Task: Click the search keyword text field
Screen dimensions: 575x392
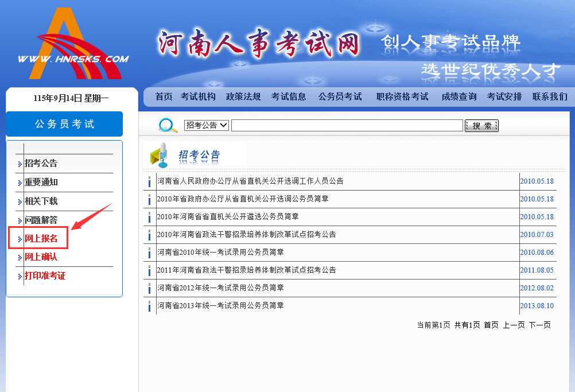Action: (347, 126)
